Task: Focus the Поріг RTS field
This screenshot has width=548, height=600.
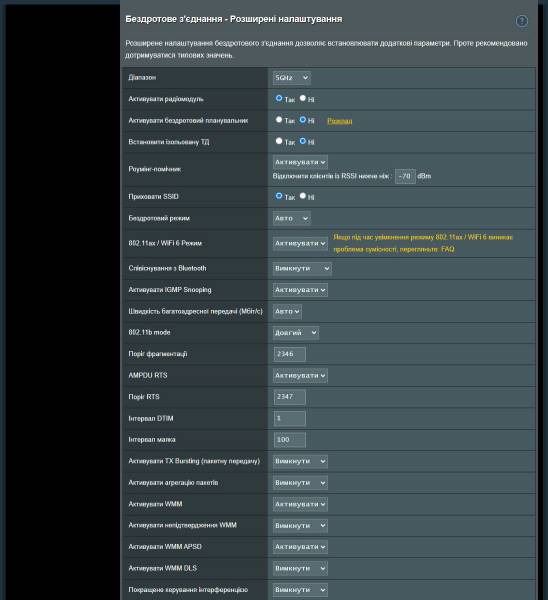Action: tap(290, 397)
